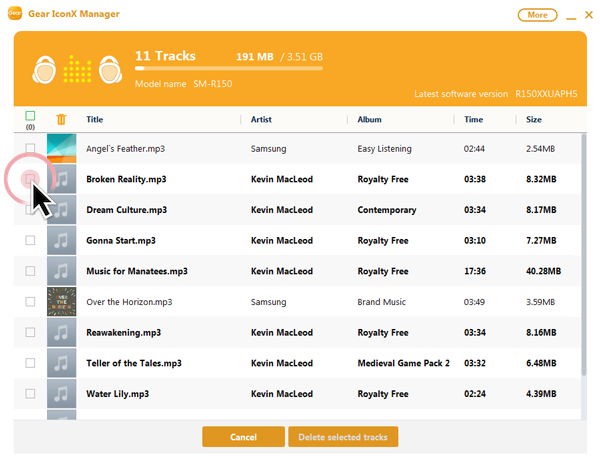Click the orange trash delete icon
This screenshot has height=466, width=600.
coord(61,119)
